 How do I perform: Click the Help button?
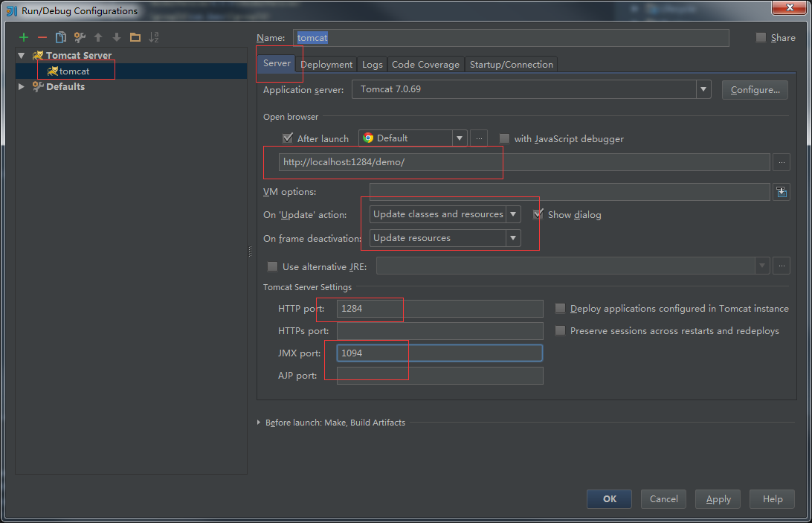[773, 498]
